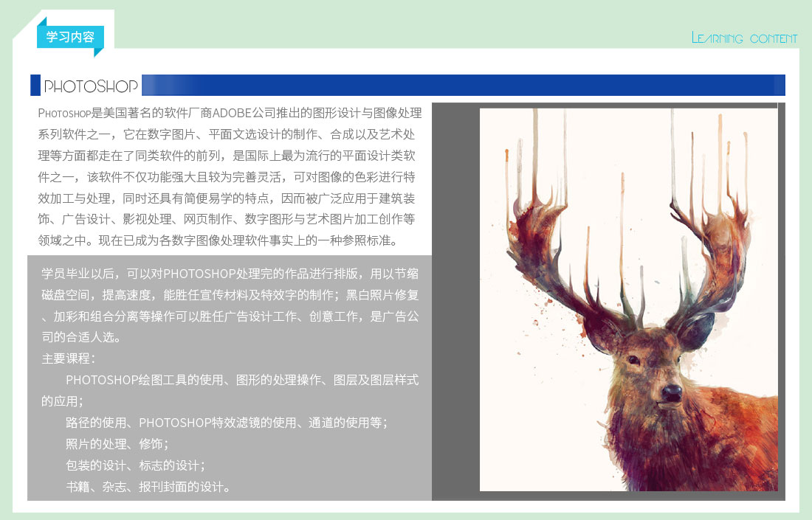
Task: Select the 路径的使用 course line
Action: pos(226,423)
